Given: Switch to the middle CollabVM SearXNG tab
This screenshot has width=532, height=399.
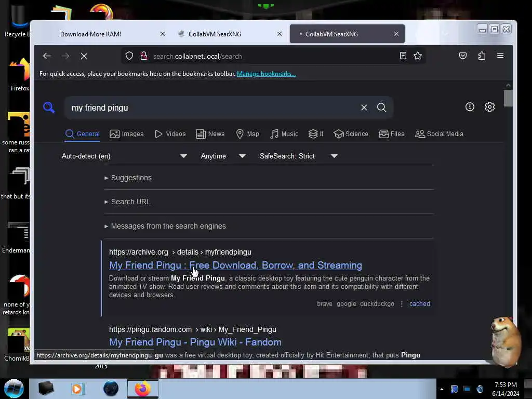Looking at the screenshot, I should click(x=215, y=34).
